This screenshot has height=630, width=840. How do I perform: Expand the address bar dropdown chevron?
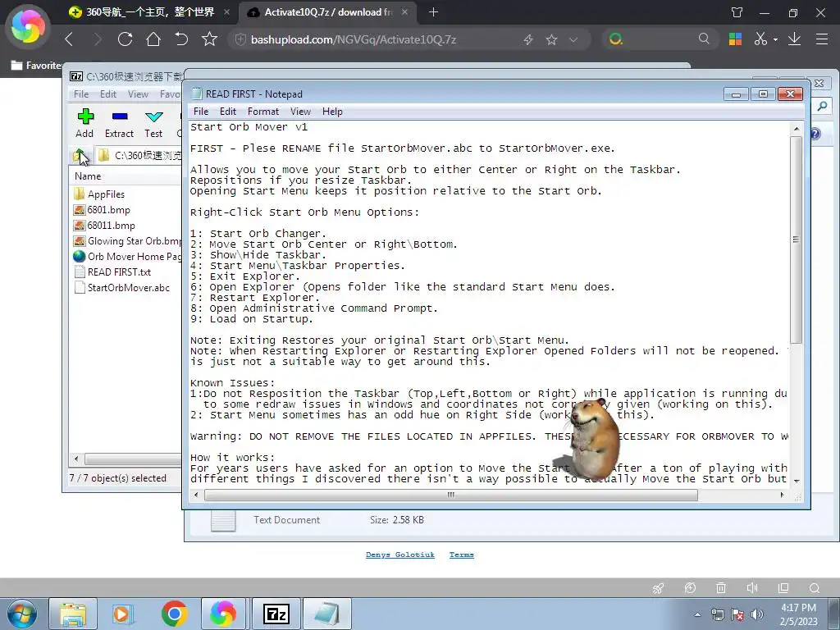click(x=573, y=39)
